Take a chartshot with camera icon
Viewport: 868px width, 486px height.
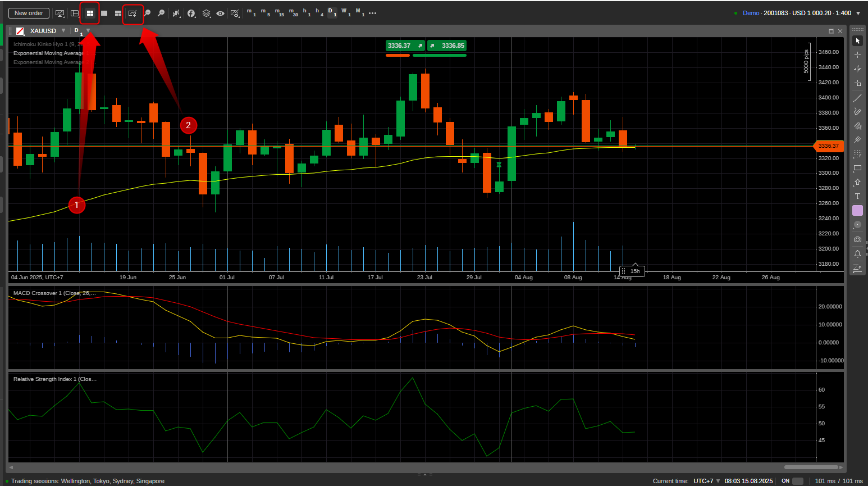point(857,239)
